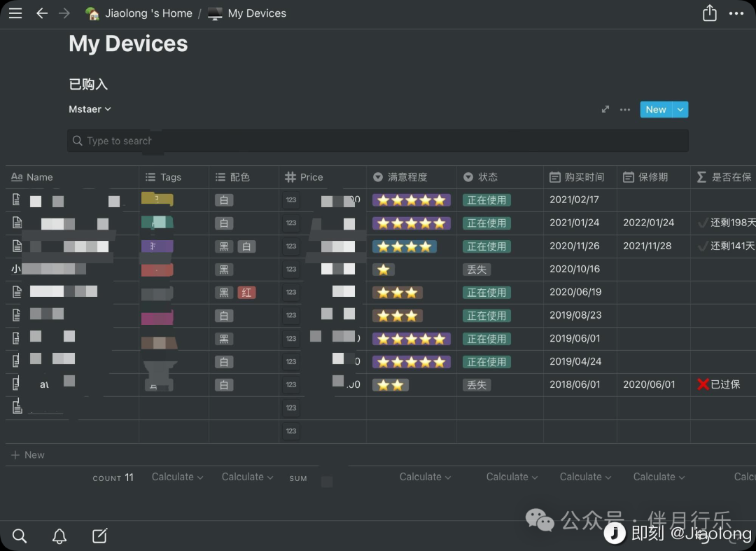This screenshot has width=756, height=551.
Task: Click the COUNT 11 summary
Action: (113, 477)
